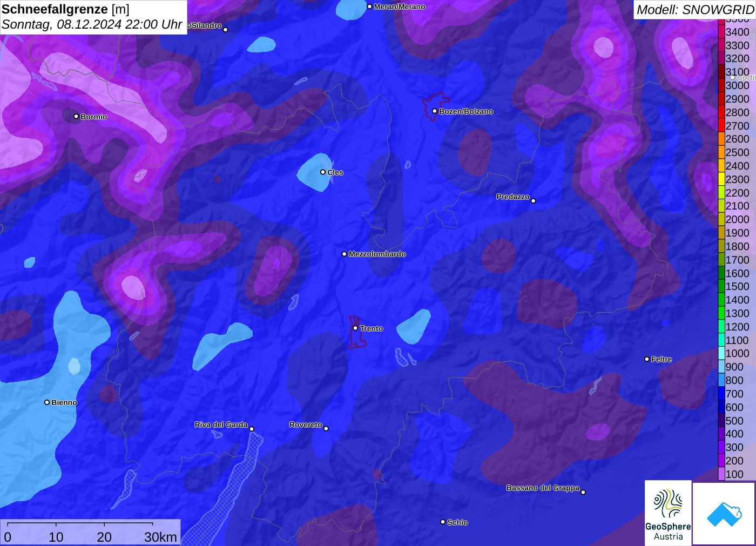The height and width of the screenshot is (546, 756).
Task: Click the Riva del Garda marker
Action: (x=252, y=429)
